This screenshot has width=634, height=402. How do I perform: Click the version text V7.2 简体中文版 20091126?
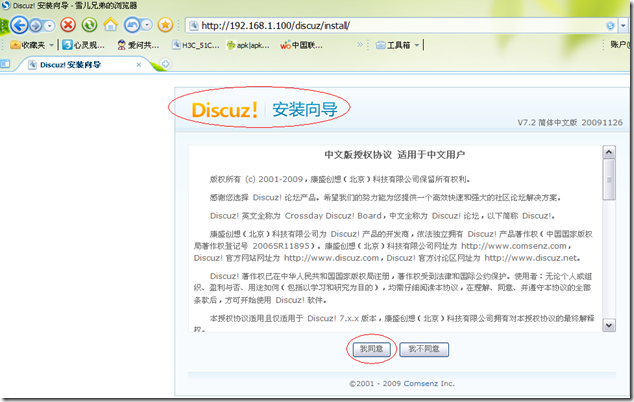570,123
